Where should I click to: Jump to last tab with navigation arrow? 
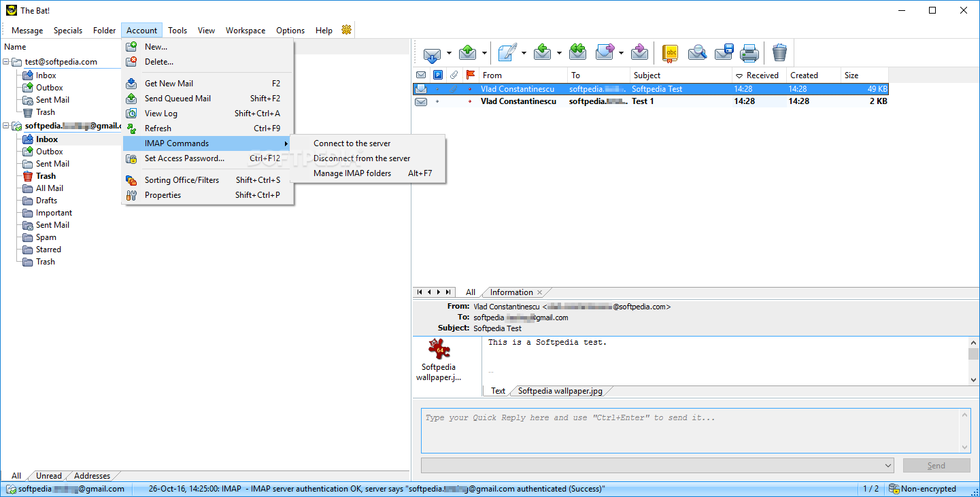click(x=448, y=292)
